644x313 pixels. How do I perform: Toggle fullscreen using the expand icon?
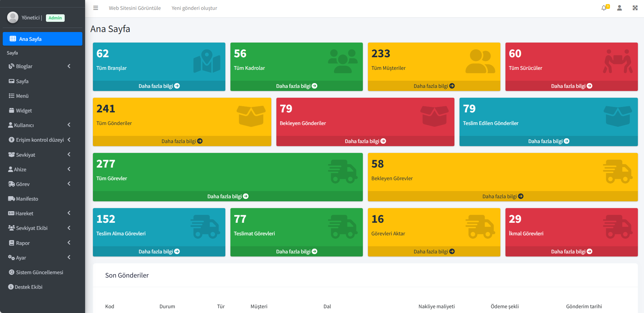635,8
